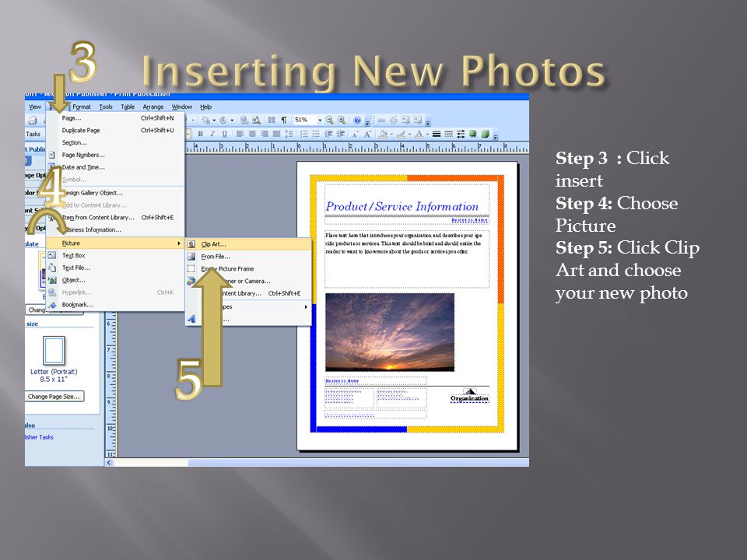Select Item from Content Library... menu item
The width and height of the screenshot is (747, 560).
click(x=115, y=217)
